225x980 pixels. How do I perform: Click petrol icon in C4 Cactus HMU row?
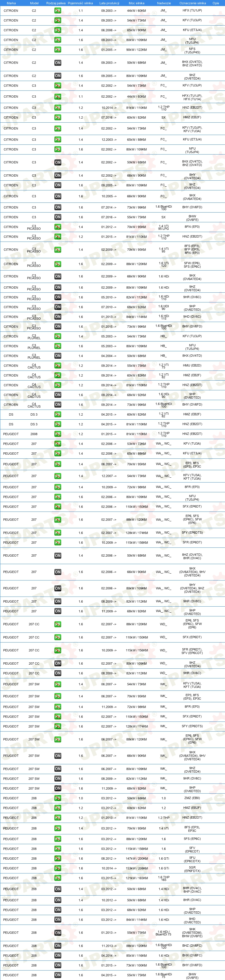(x=58, y=366)
